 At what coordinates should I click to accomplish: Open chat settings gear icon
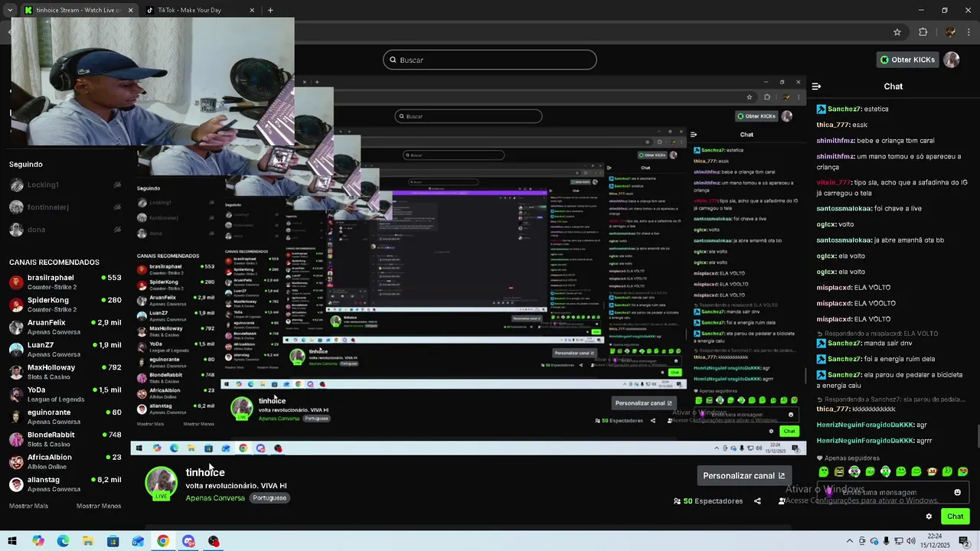[x=929, y=517]
